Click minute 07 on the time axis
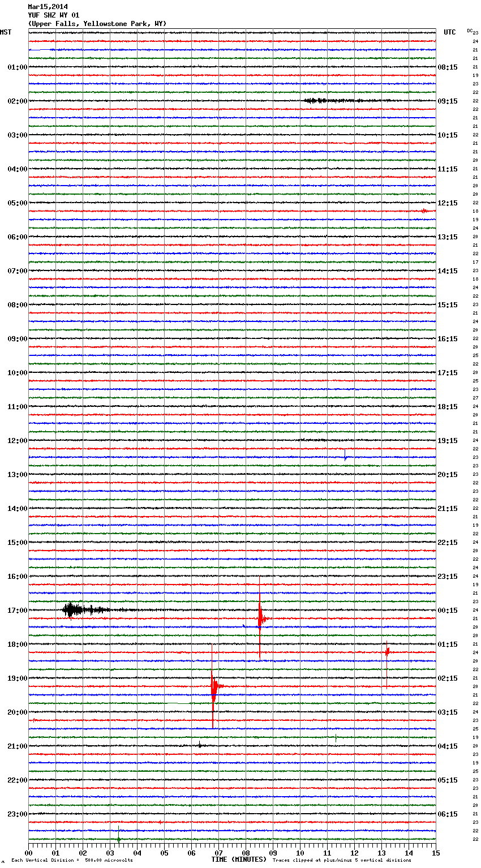This screenshot has height=868, width=481. (218, 853)
